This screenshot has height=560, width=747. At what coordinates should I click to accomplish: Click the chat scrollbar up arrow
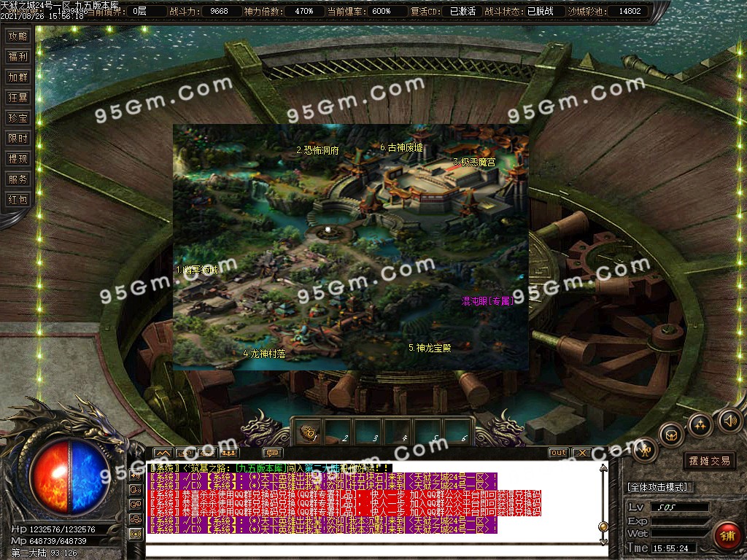603,468
